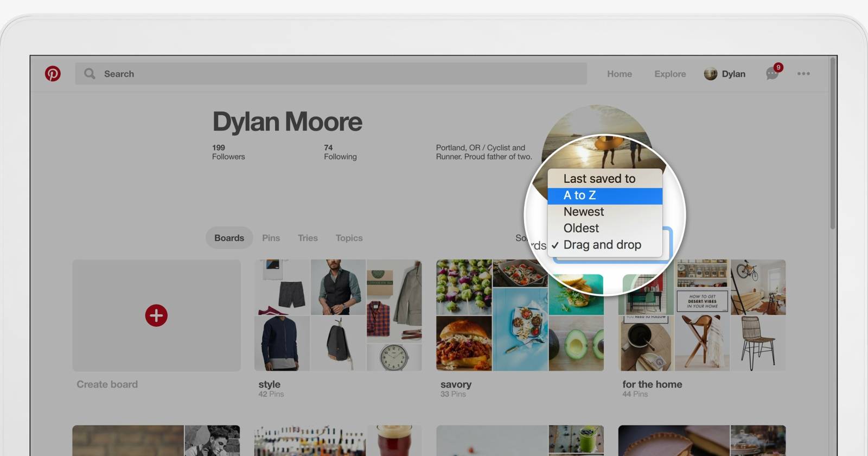This screenshot has height=456, width=868.
Task: Choose 'Last saved to' sort option
Action: coord(605,179)
